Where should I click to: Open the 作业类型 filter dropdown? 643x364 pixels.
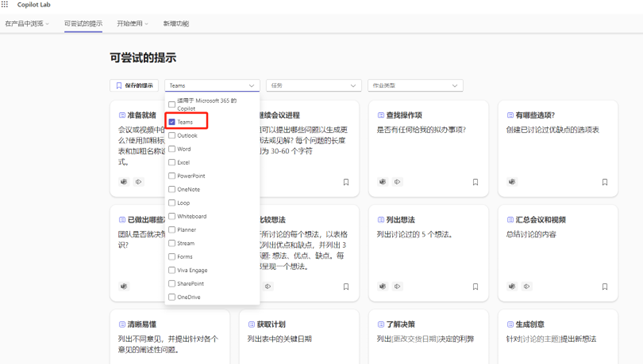coord(415,86)
